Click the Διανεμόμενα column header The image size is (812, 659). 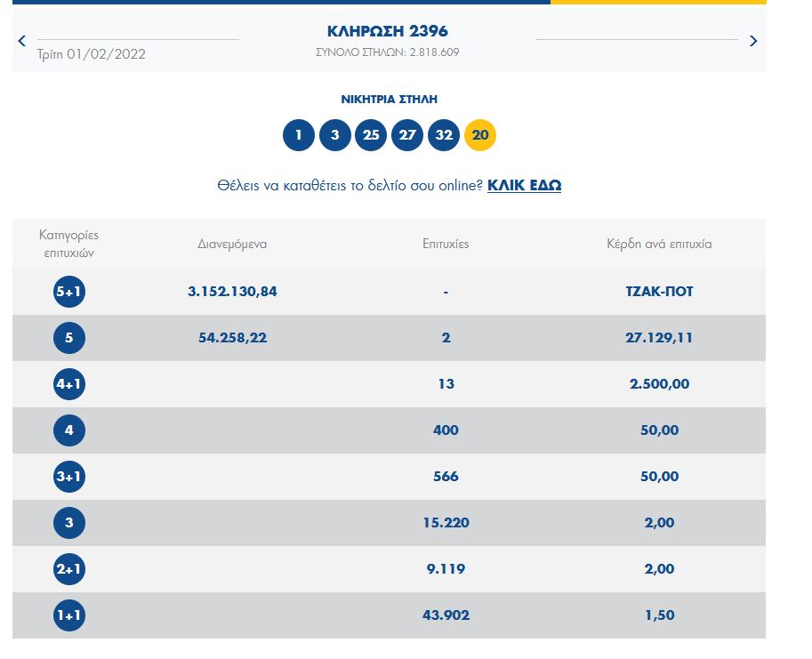click(x=232, y=244)
